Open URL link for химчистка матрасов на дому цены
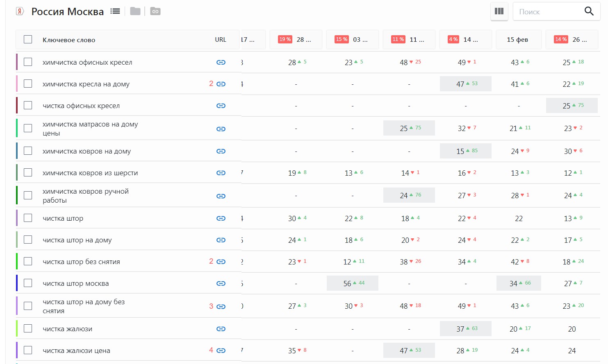The width and height of the screenshot is (608, 364). 221,129
